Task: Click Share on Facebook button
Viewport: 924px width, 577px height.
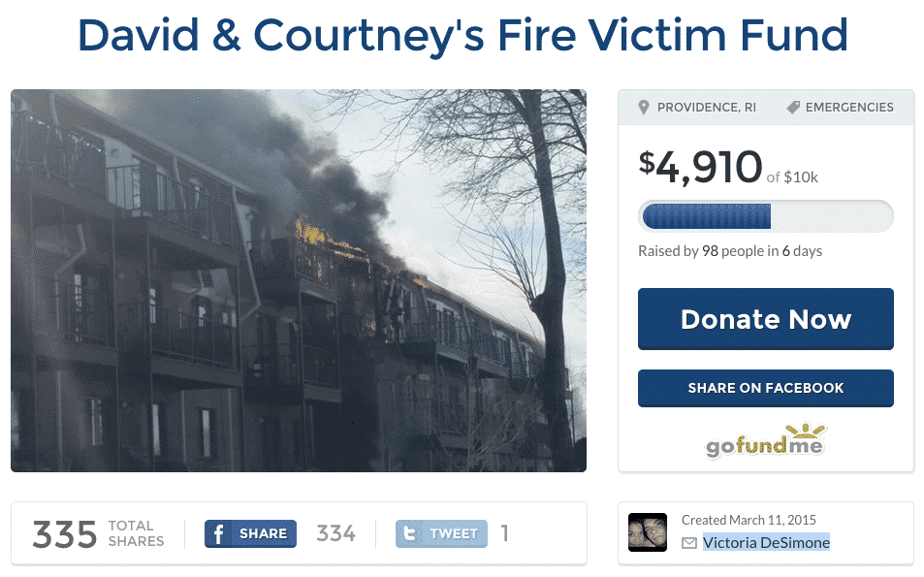Action: 766,388
